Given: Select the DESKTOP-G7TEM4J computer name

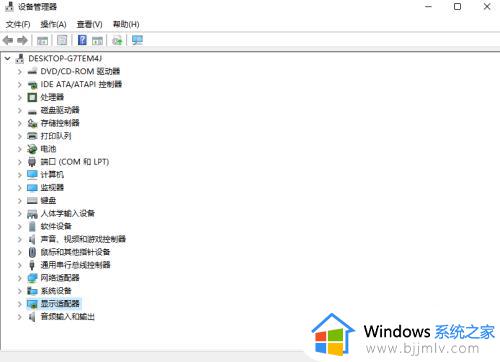Looking at the screenshot, I should (x=65, y=59).
